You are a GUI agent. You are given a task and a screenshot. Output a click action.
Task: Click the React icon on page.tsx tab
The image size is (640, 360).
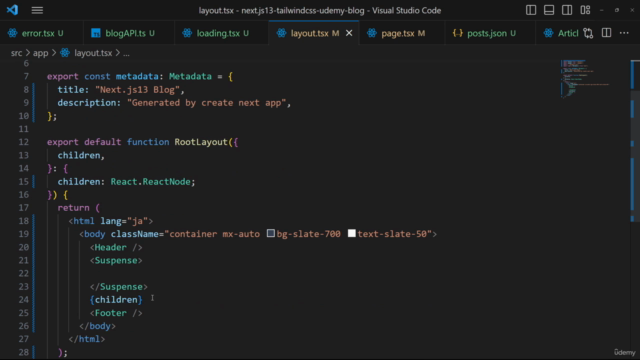pos(371,33)
